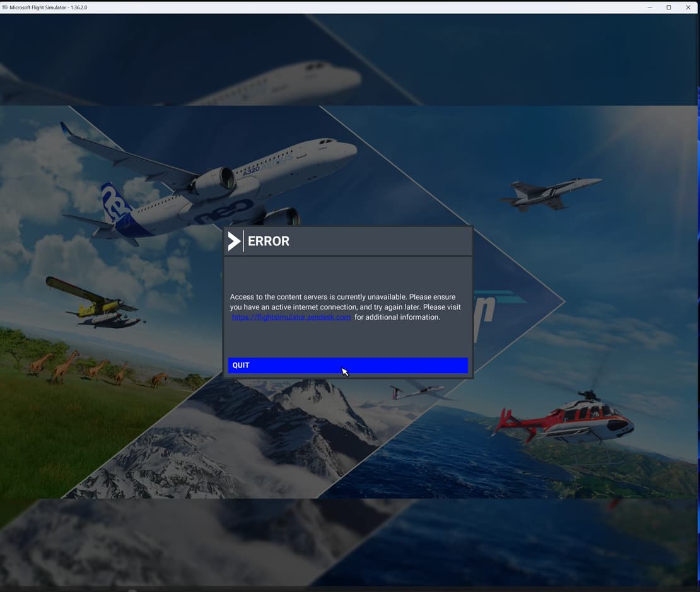Click the QUIT button in the error dialog
700x592 pixels.
(347, 365)
